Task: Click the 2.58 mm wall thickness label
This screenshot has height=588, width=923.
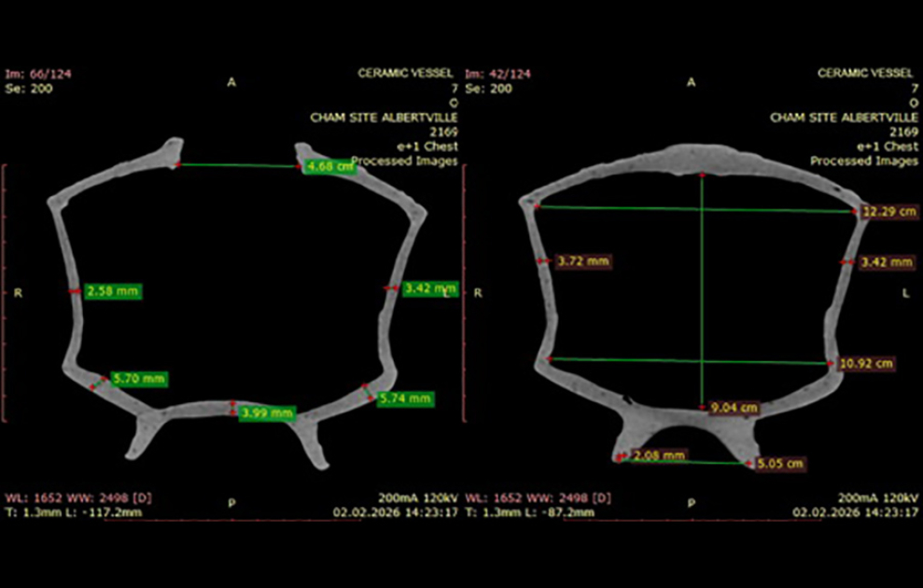Action: (113, 292)
